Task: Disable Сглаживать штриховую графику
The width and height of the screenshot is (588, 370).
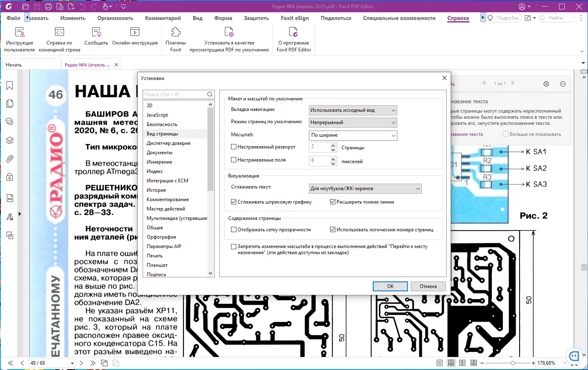Action: pyautogui.click(x=233, y=202)
